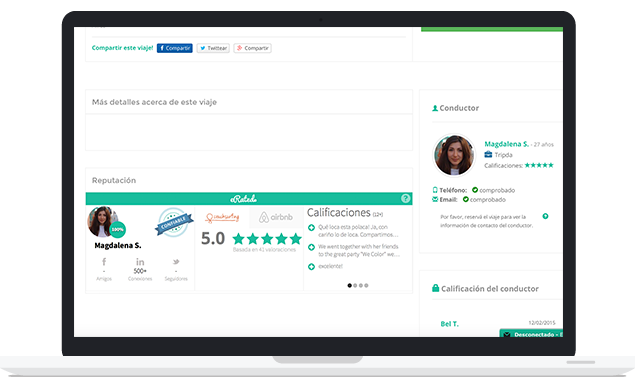
Task: Expand the 'We went together' review
Action: (311, 247)
